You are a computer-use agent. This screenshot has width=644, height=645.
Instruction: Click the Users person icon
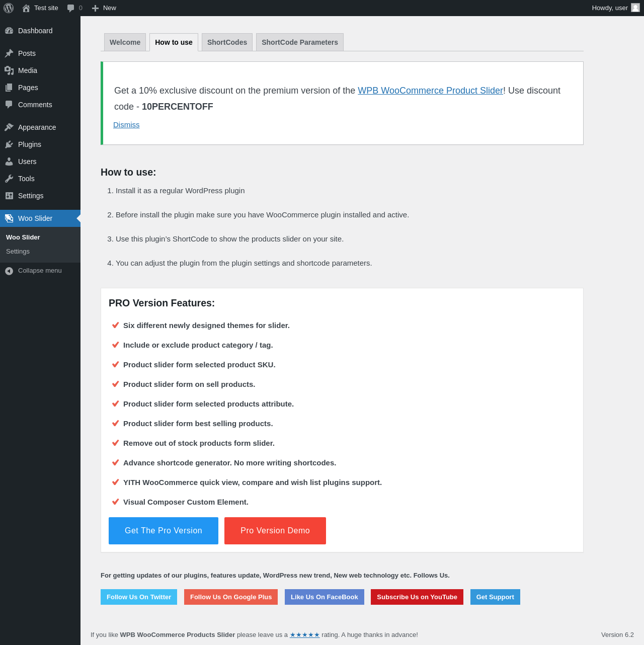point(9,162)
